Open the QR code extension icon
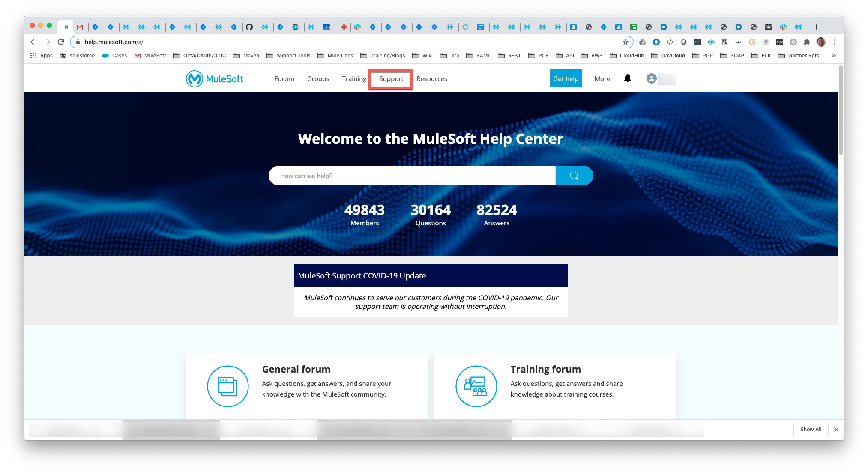Viewport: 868px width, 472px height. tap(725, 42)
